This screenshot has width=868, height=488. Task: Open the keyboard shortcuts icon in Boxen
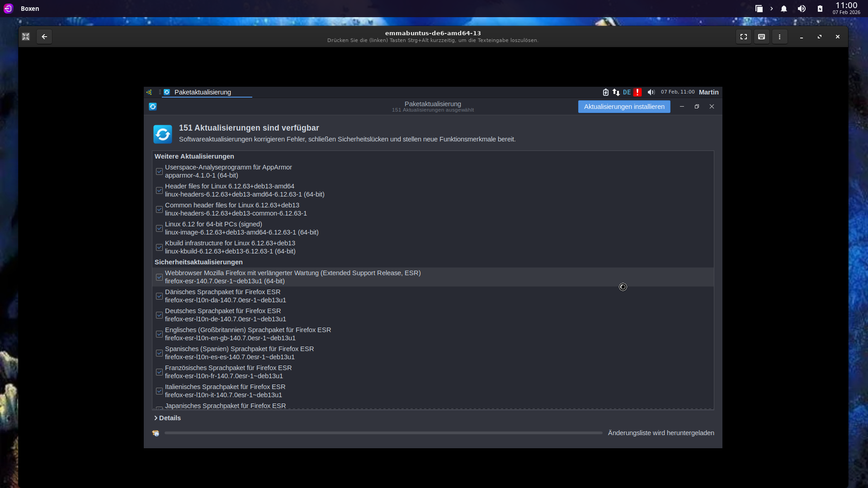[761, 37]
